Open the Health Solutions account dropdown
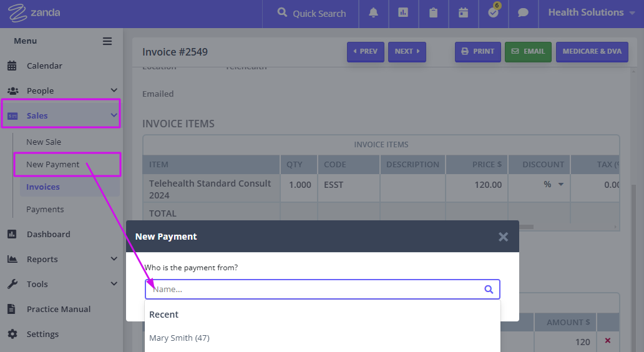This screenshot has height=352, width=644. pyautogui.click(x=592, y=12)
